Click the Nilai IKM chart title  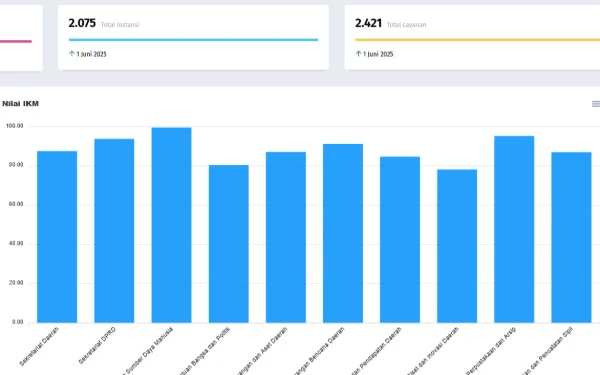(x=20, y=104)
